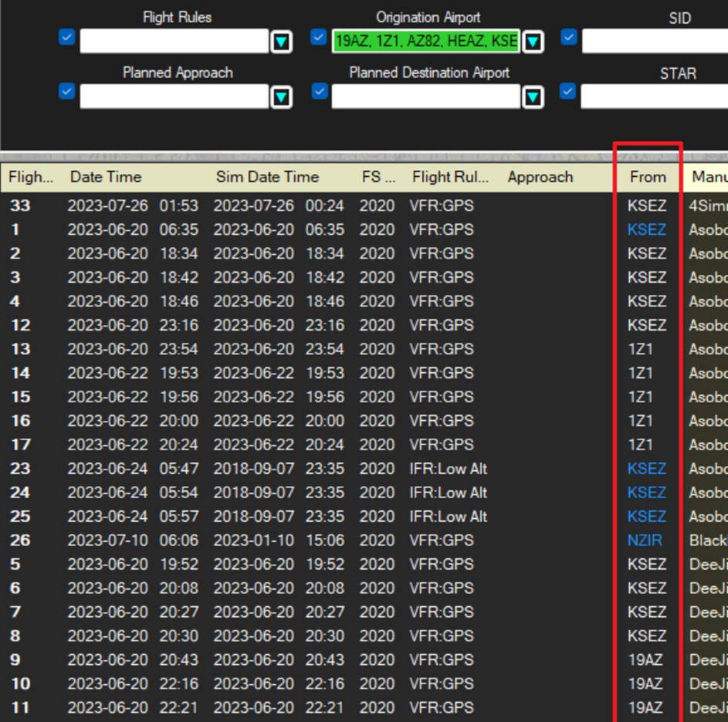
Task: Open the blue NZIR link in flight 26
Action: point(645,540)
